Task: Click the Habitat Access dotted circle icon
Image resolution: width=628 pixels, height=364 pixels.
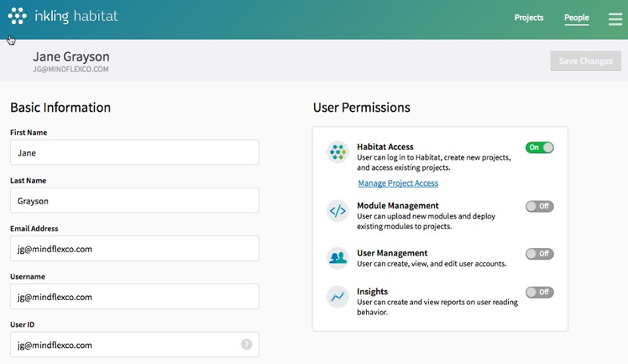Action: point(338,151)
